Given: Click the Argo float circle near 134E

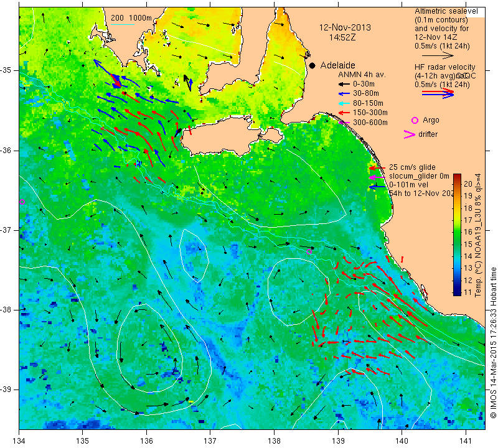Looking at the screenshot, I should tap(22, 202).
